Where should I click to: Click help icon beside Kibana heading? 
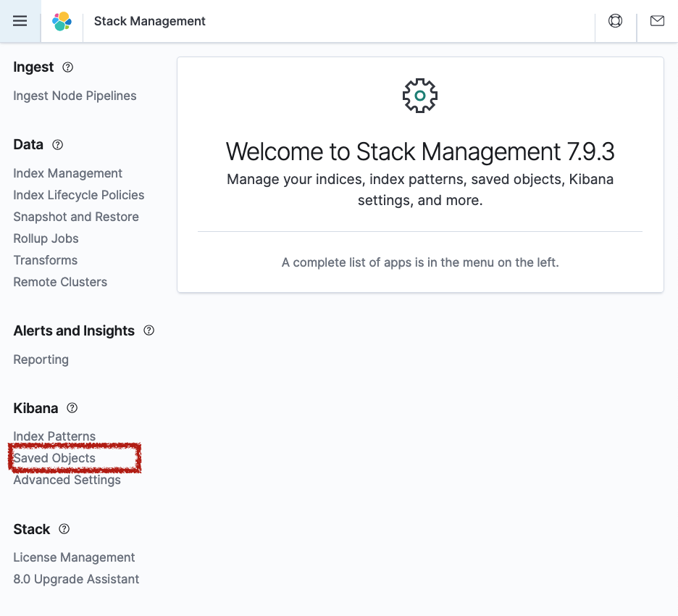point(72,408)
